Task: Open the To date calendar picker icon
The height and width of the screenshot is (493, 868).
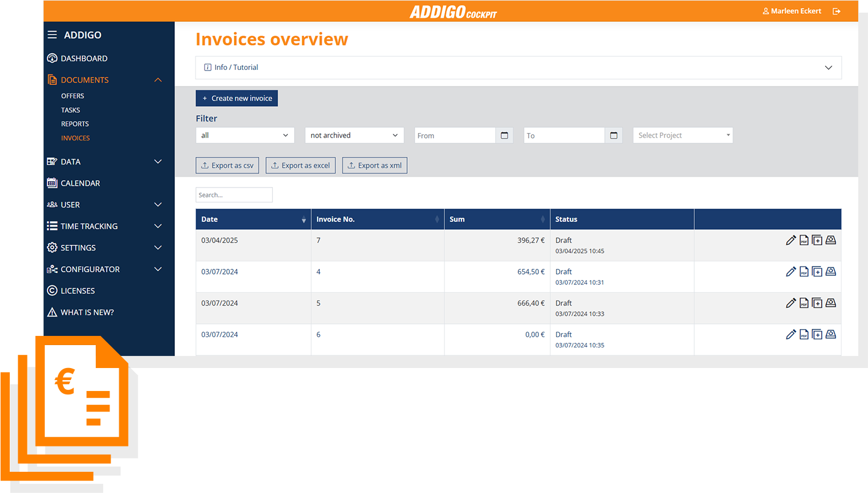Action: (x=613, y=135)
